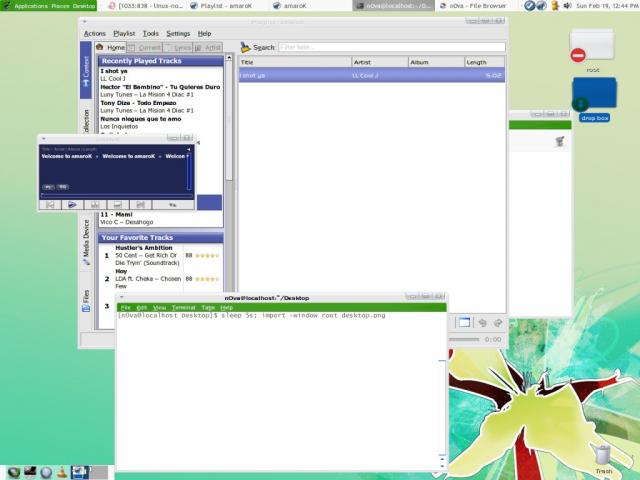Image resolution: width=640 pixels, height=480 pixels.
Task: Open the Tools menu in amaroK
Action: [x=151, y=33]
